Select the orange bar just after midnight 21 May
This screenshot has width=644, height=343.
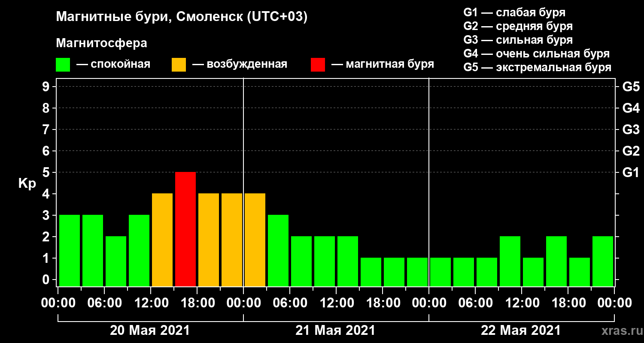tap(255, 240)
